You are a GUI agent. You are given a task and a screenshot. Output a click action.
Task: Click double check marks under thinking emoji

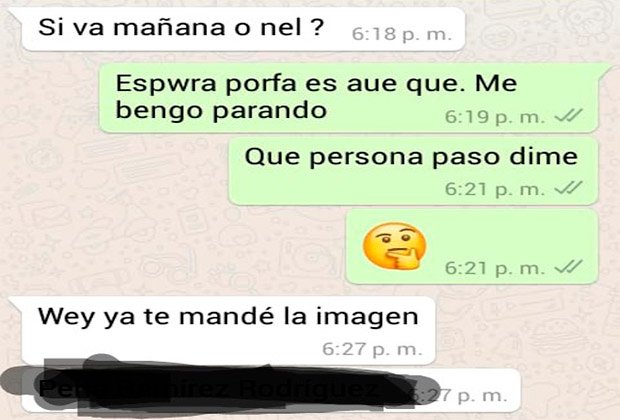(569, 267)
